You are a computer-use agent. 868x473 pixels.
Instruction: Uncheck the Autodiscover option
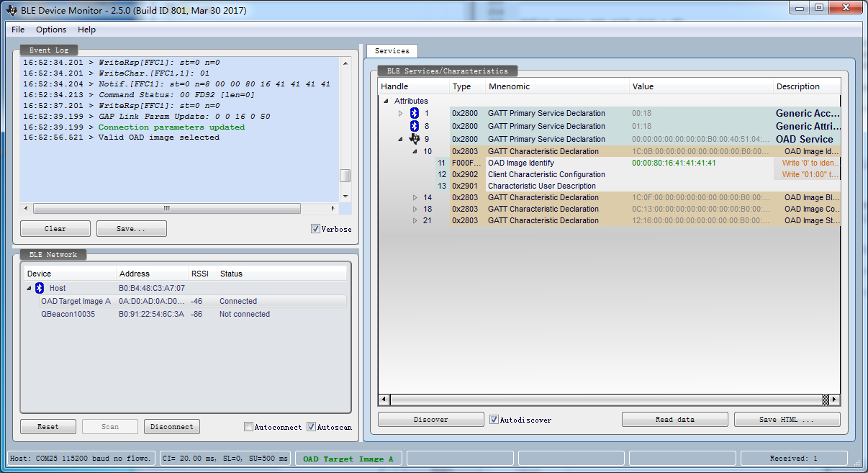(x=494, y=420)
